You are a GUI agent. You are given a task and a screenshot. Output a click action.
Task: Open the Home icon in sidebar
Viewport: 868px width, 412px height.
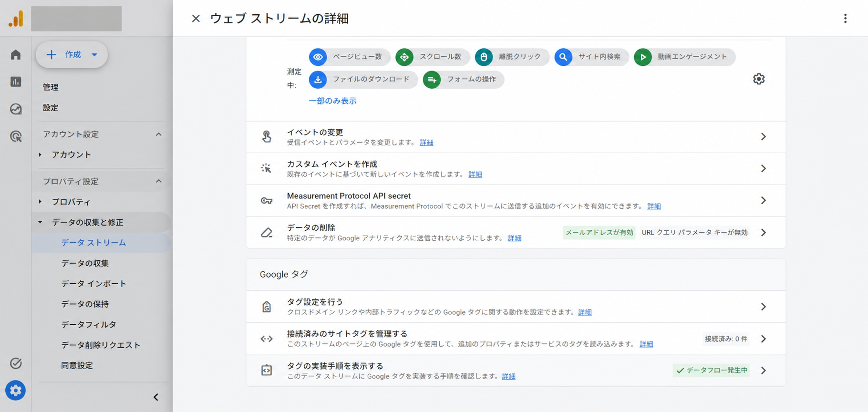16,55
